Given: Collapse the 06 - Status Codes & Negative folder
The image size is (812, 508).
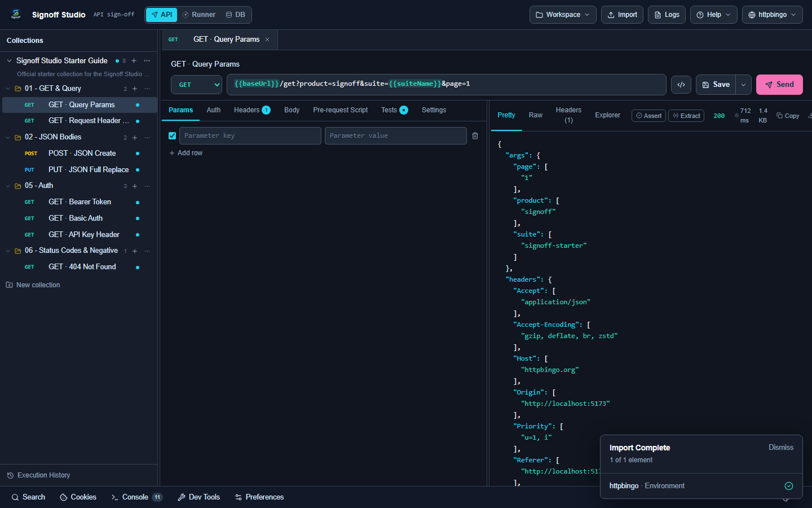Looking at the screenshot, I should tap(8, 251).
